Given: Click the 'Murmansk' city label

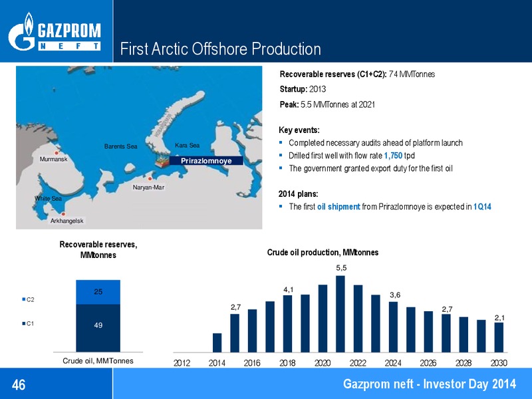Looking at the screenshot, I should click(x=54, y=159).
